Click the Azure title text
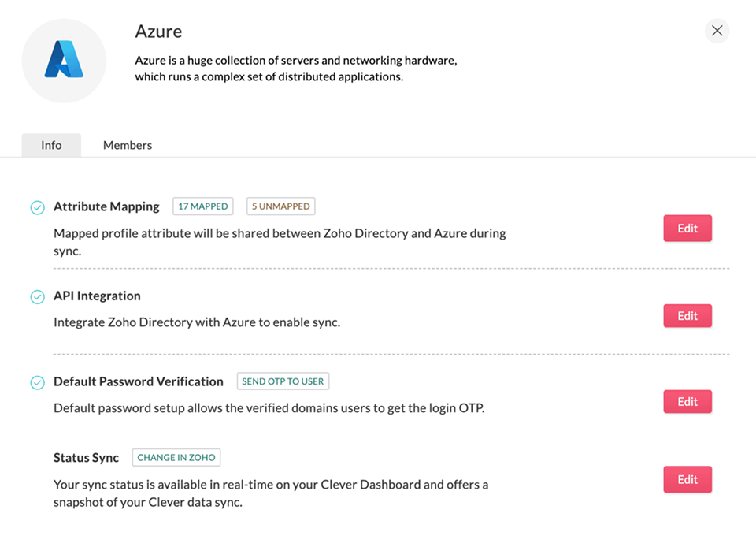The height and width of the screenshot is (543, 756). click(x=158, y=32)
